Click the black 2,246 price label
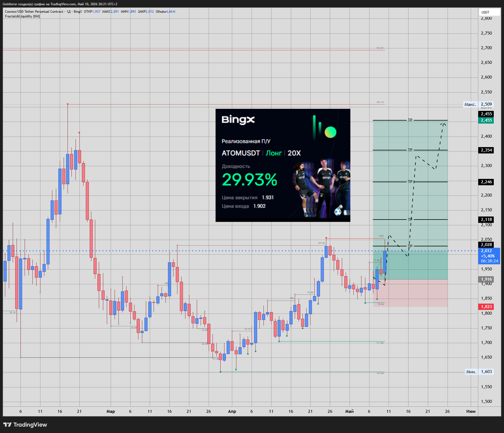 click(486, 182)
